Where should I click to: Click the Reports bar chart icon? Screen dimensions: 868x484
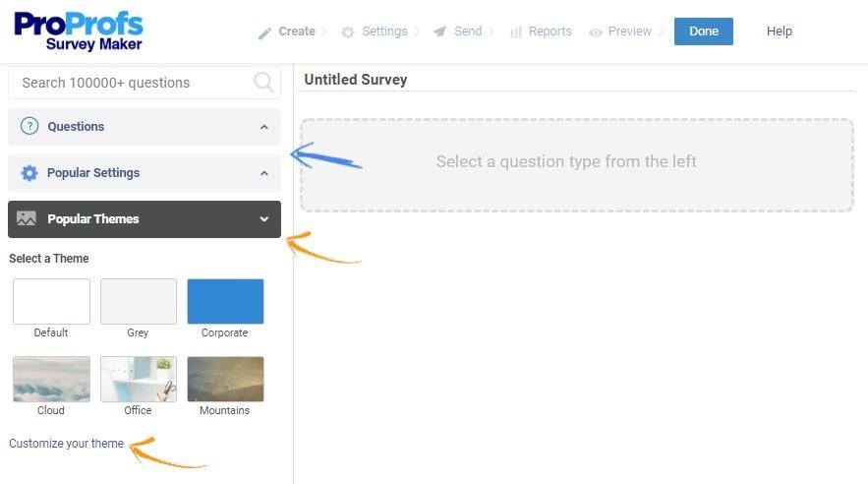(516, 32)
